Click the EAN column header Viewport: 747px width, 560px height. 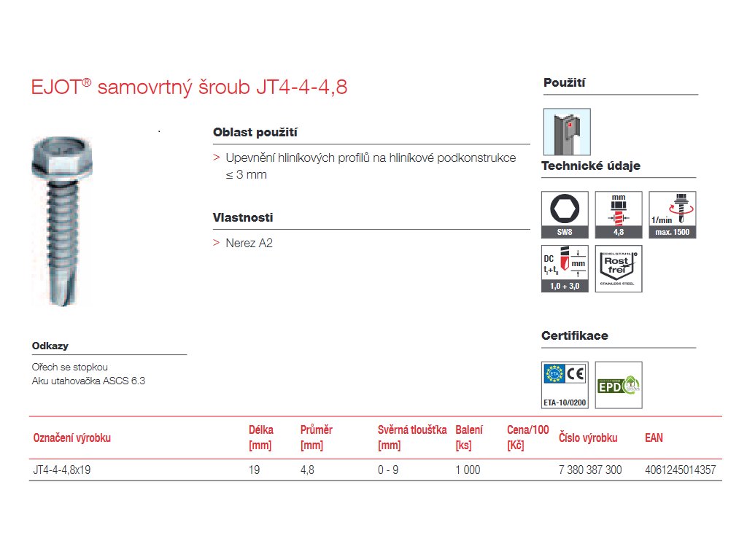(654, 438)
